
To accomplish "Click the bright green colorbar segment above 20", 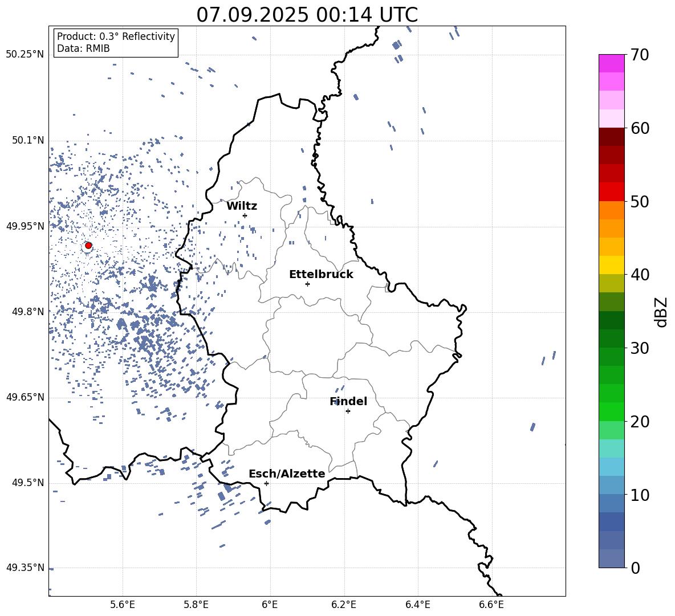I will click(611, 411).
